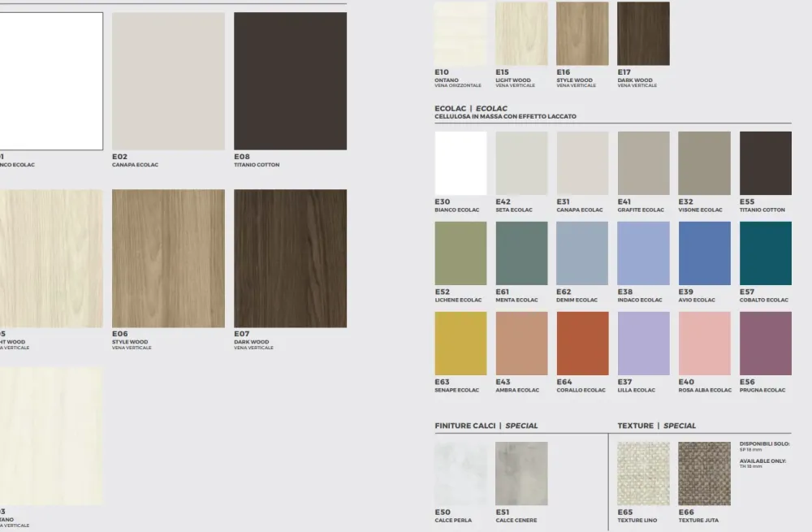Click the E52 Lichene Ecolac green swatch

click(460, 253)
